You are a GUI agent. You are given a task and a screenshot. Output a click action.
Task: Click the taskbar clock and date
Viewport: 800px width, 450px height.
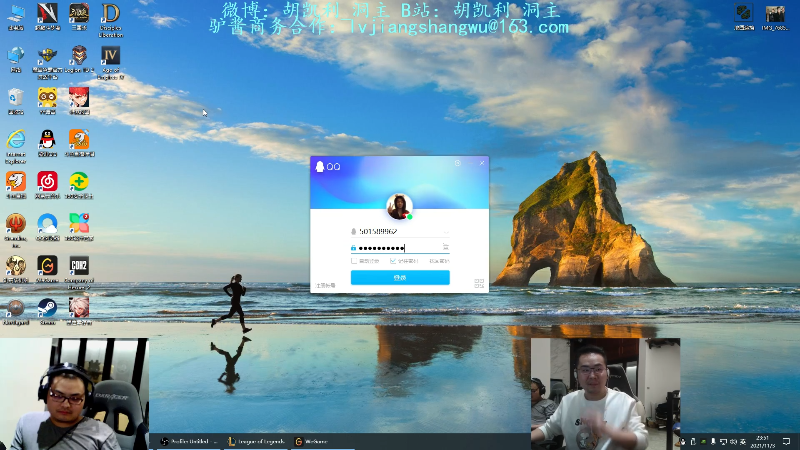[762, 441]
